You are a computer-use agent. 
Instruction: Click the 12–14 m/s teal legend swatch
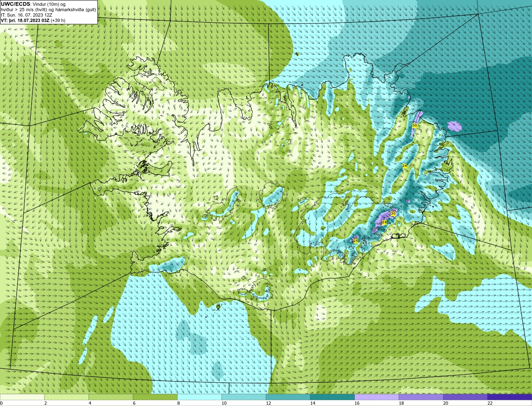click(288, 397)
